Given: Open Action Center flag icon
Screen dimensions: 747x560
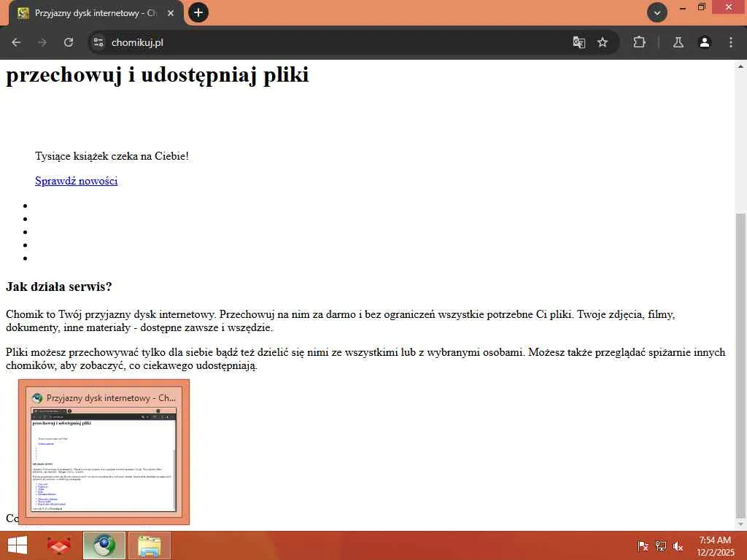Looking at the screenshot, I should pos(643,546).
